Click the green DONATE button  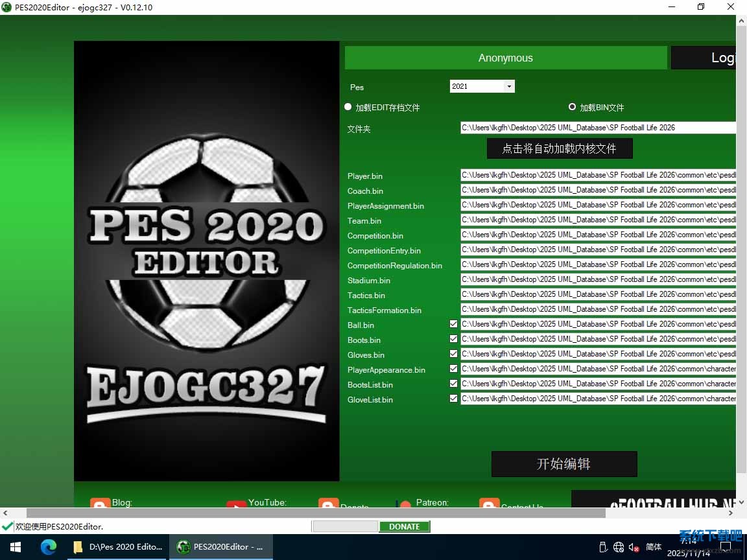click(404, 527)
